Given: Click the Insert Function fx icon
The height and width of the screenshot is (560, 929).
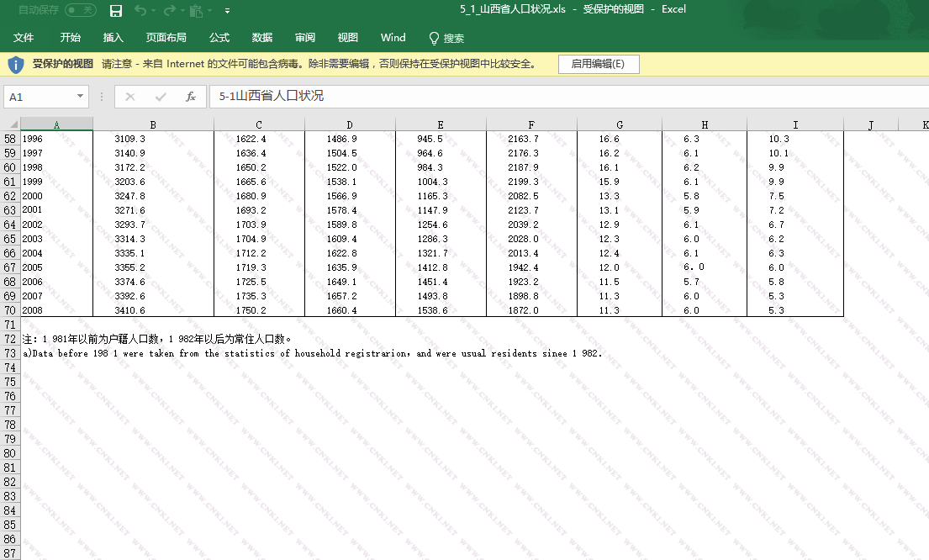Looking at the screenshot, I should [191, 97].
